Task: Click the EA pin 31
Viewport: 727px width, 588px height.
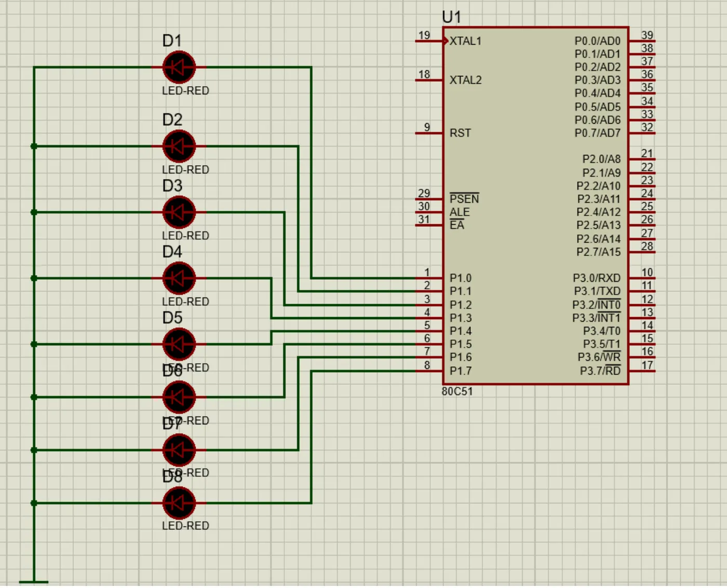Action: [429, 225]
